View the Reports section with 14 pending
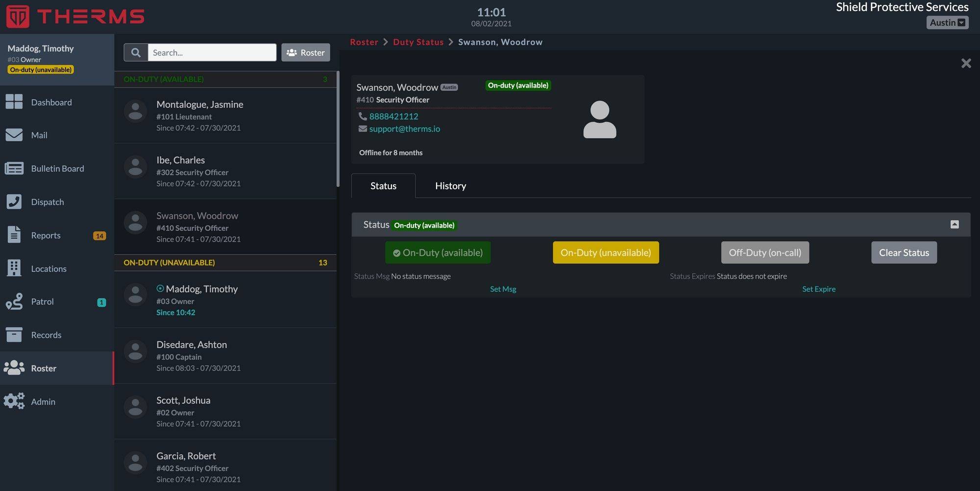Viewport: 980px width, 491px height. click(46, 235)
